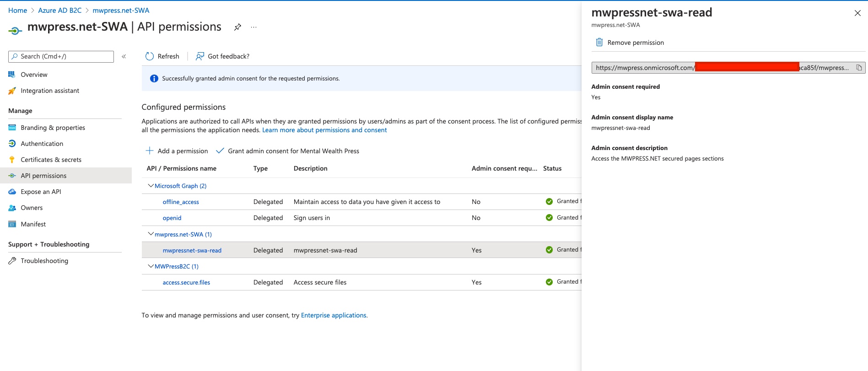The height and width of the screenshot is (371, 868).
Task: Click the Got feedback person icon
Action: click(x=200, y=56)
